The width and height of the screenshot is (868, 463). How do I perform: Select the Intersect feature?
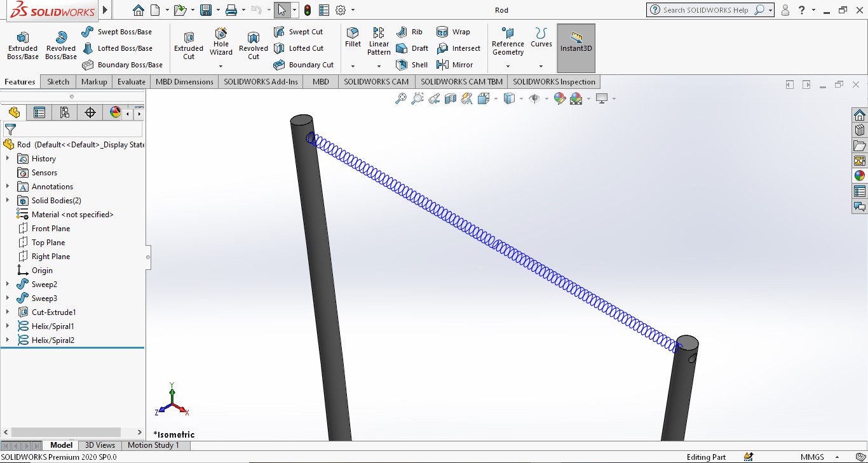[x=458, y=48]
